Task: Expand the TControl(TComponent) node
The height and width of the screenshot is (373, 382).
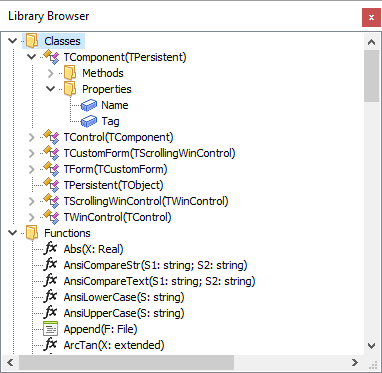Action: (31, 137)
